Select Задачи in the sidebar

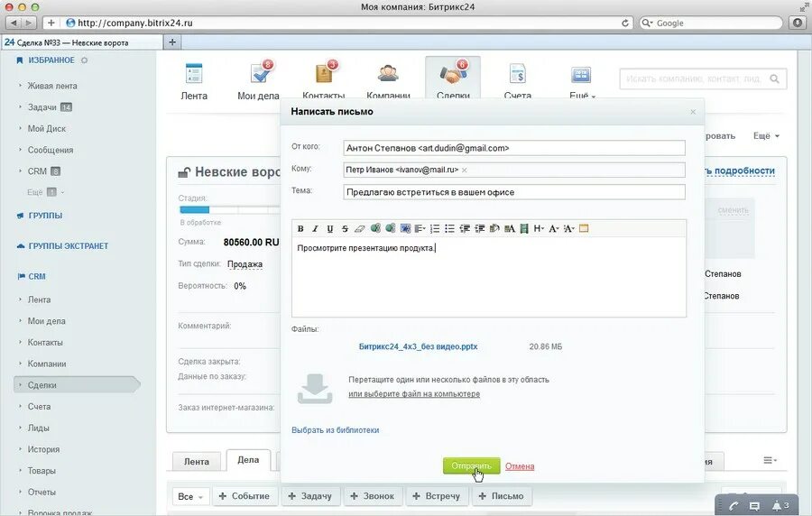point(42,107)
